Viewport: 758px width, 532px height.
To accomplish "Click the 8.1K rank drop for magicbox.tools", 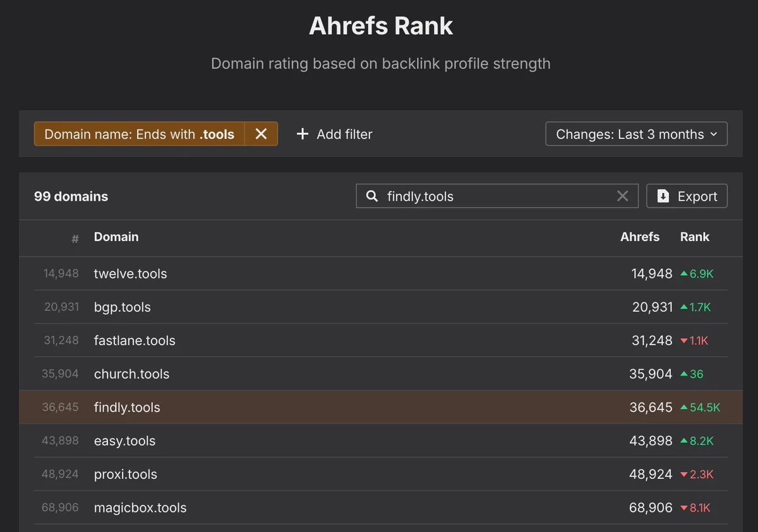I will pyautogui.click(x=695, y=508).
